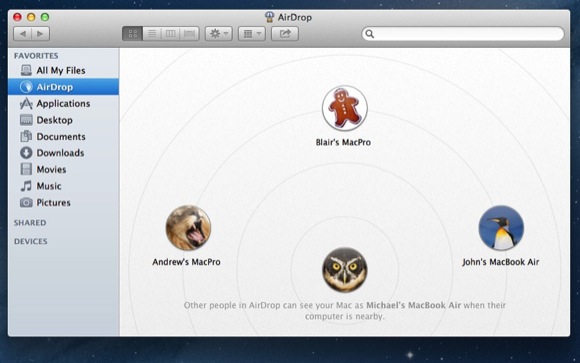This screenshot has height=363, width=580.
Task: Minimize the AirDrop window
Action: pyautogui.click(x=31, y=17)
